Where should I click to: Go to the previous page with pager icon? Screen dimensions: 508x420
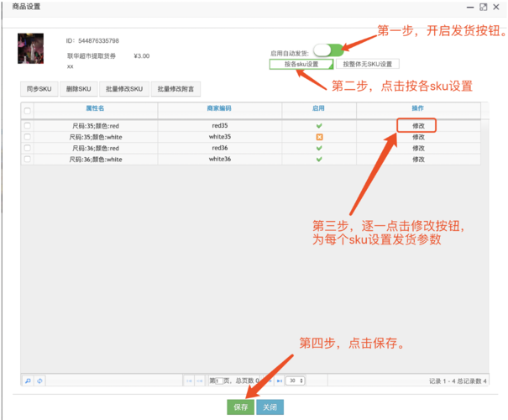[x=199, y=381]
